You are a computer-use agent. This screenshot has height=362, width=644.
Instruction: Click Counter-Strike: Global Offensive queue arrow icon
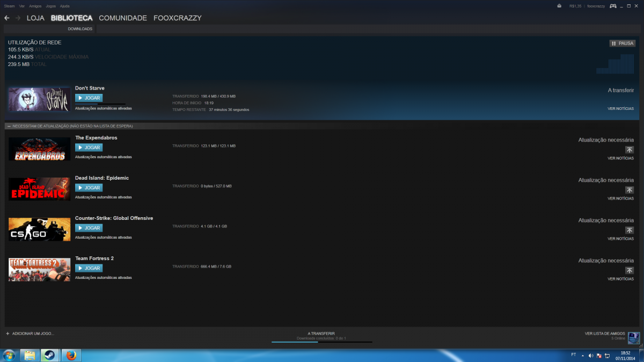[630, 231]
